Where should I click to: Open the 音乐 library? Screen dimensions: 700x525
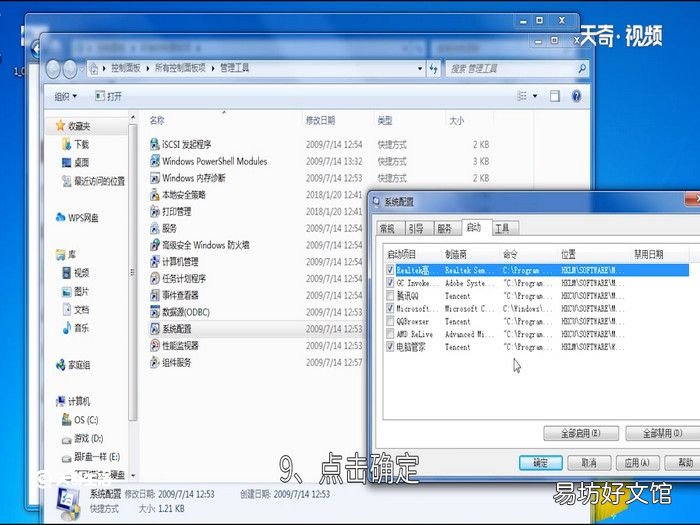point(75,328)
